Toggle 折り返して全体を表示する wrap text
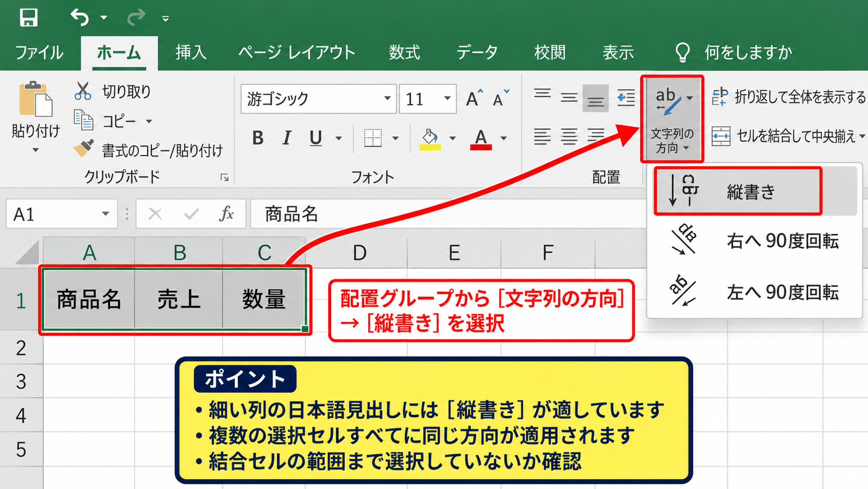Screen dimensions: 868x489 tap(789, 97)
